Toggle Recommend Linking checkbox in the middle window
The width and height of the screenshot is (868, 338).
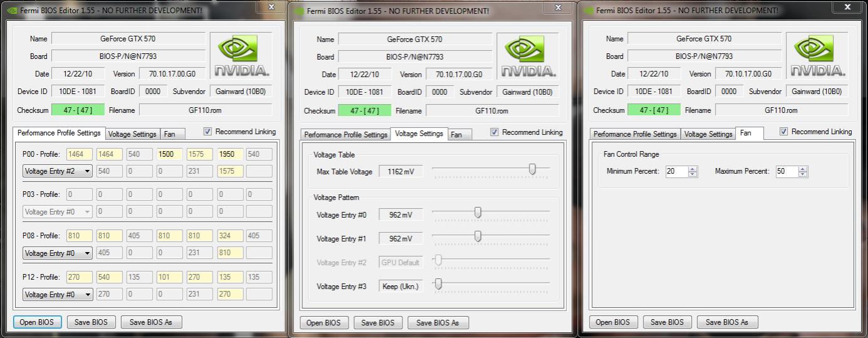click(x=494, y=132)
